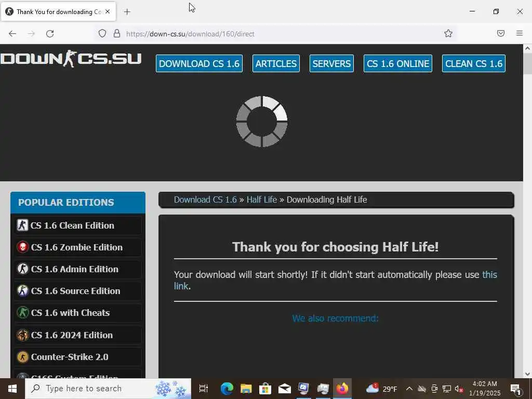The image size is (532, 399).
Task: Open CS 1.6 Source Edition
Action: 78,291
